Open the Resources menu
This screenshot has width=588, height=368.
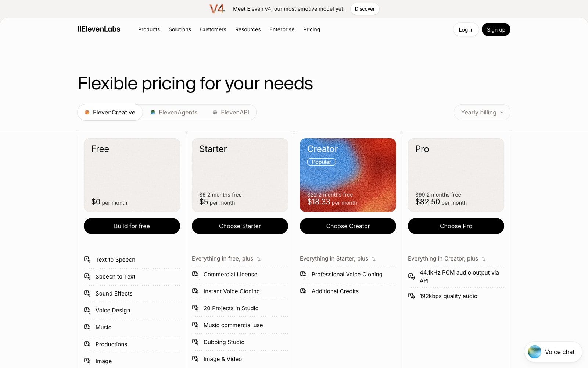click(x=248, y=29)
